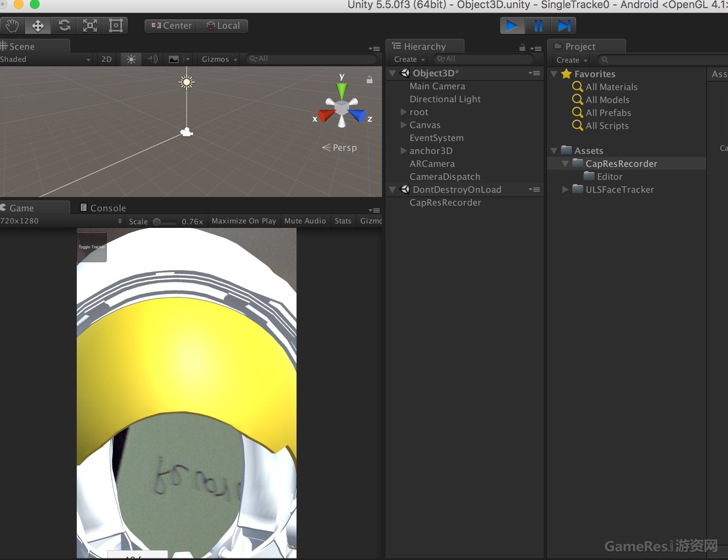Click the Hierarchy search field
Image resolution: width=728 pixels, height=560 pixels.
click(484, 59)
